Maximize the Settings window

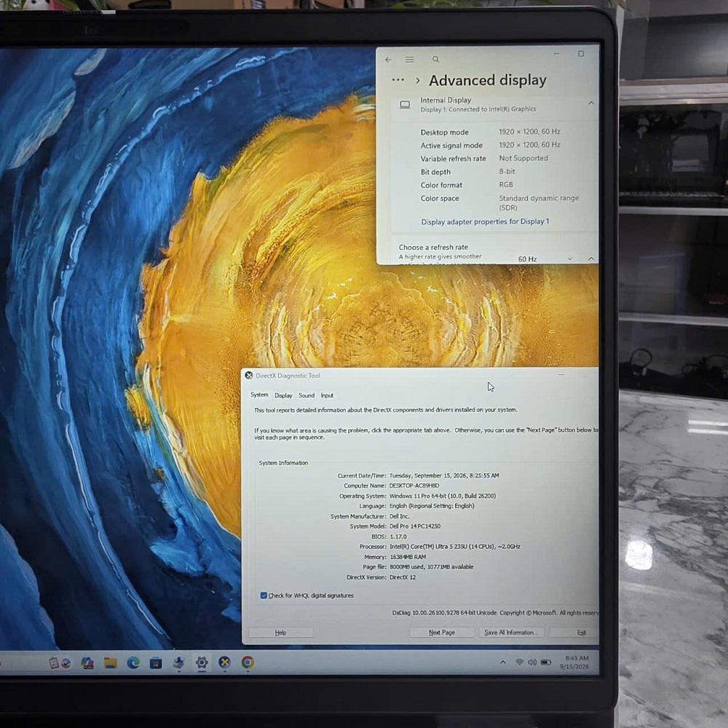(x=581, y=54)
